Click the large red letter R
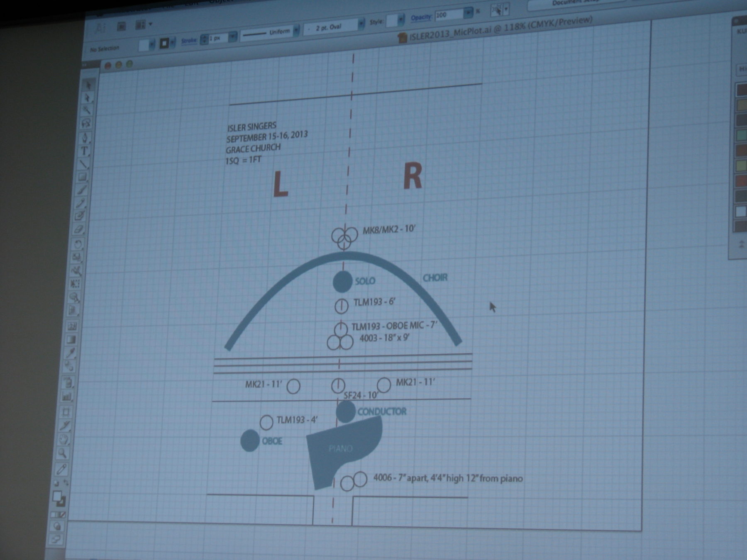Image resolution: width=747 pixels, height=560 pixels. tap(413, 176)
